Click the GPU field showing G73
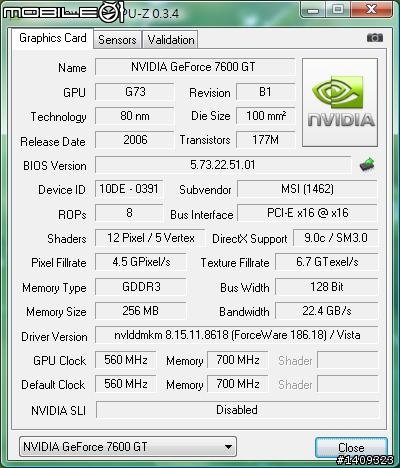The width and height of the screenshot is (400, 468). 135,92
